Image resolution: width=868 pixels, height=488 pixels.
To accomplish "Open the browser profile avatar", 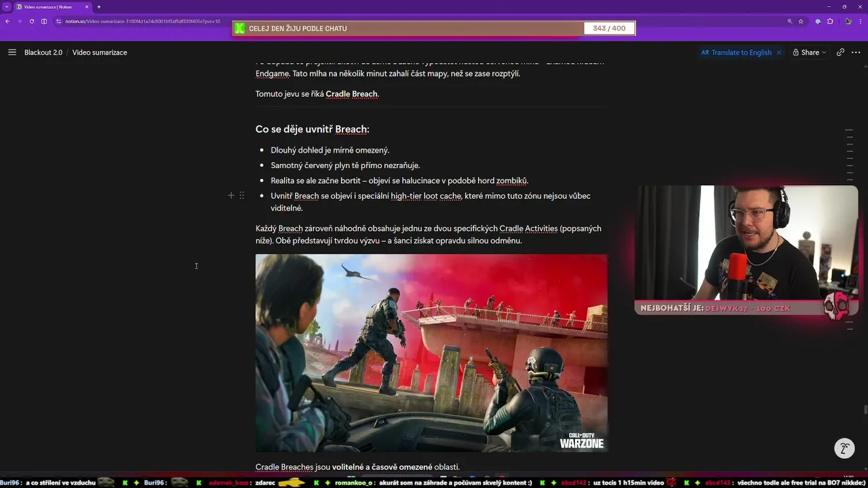I will coord(848,21).
